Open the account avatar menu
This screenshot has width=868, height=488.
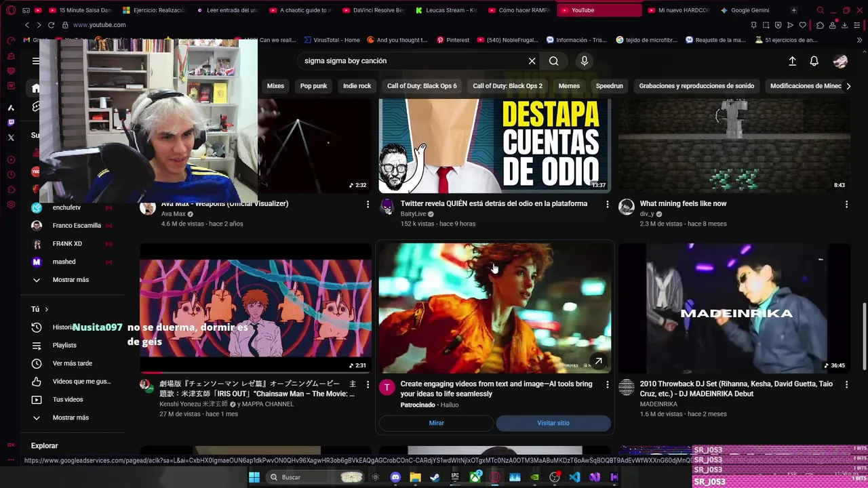(x=840, y=61)
